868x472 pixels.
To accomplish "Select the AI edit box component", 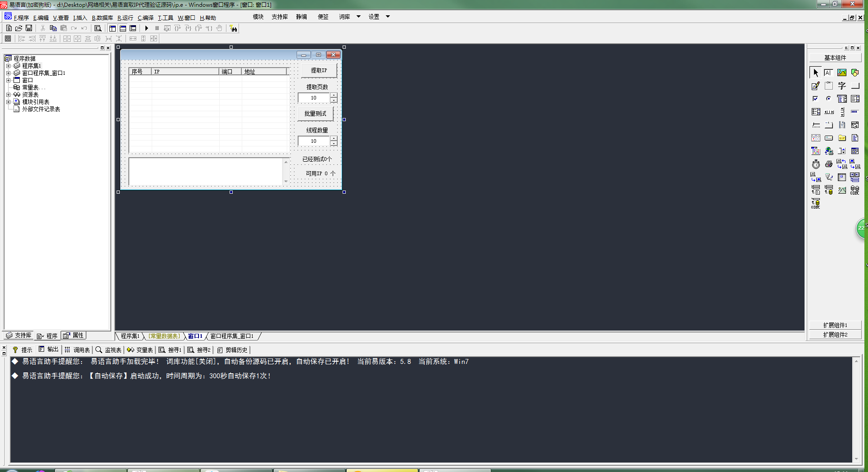I will coord(829,73).
